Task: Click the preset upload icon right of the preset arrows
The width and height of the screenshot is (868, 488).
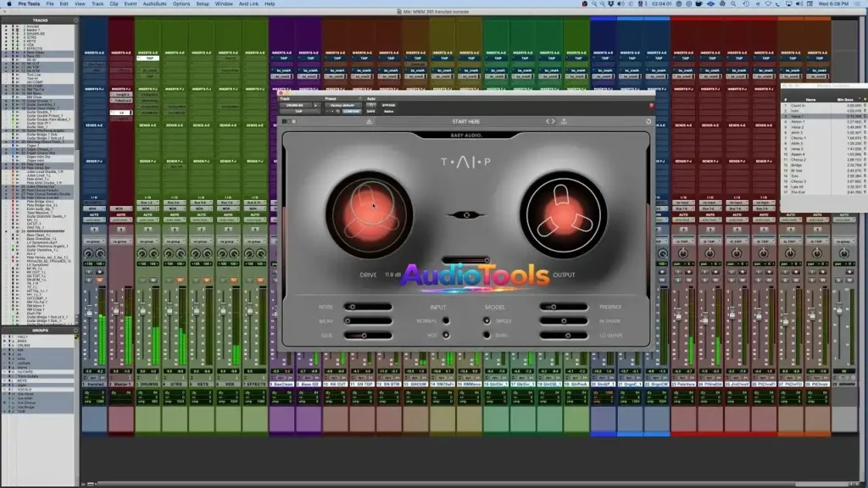Action: (x=565, y=121)
